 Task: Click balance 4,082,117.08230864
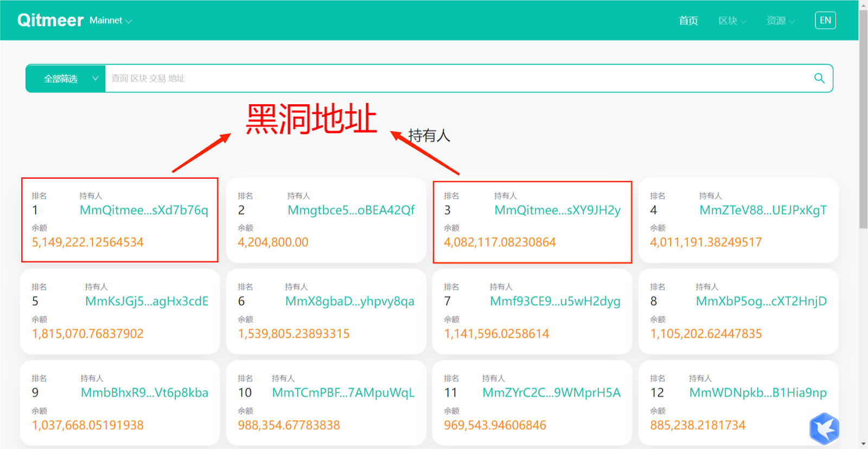click(x=500, y=242)
